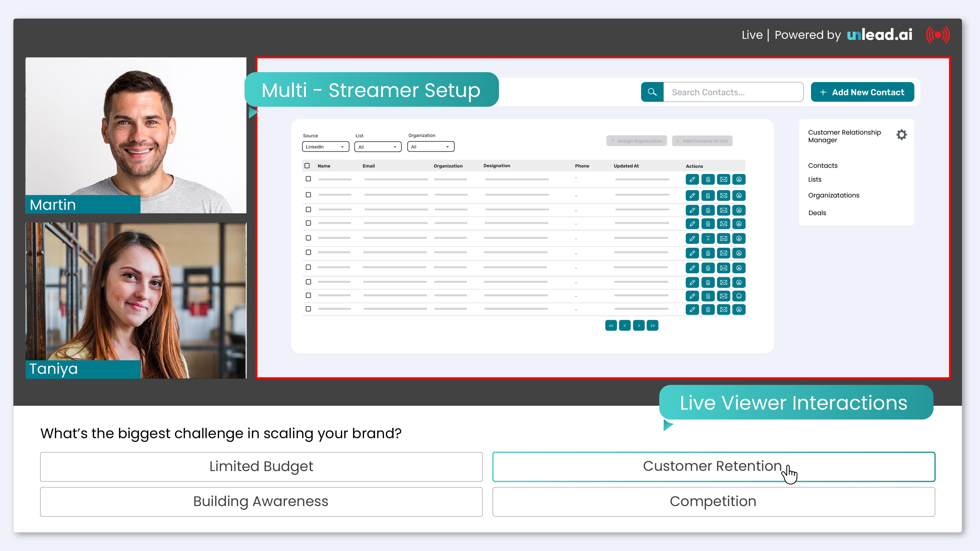Open the Source LinkedIn dropdown

(325, 147)
